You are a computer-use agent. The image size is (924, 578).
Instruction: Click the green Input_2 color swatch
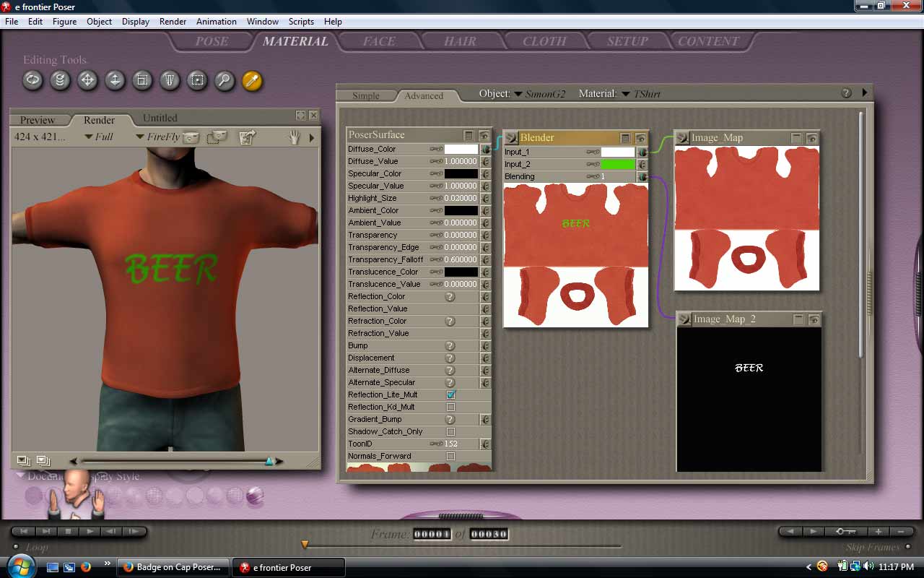618,165
